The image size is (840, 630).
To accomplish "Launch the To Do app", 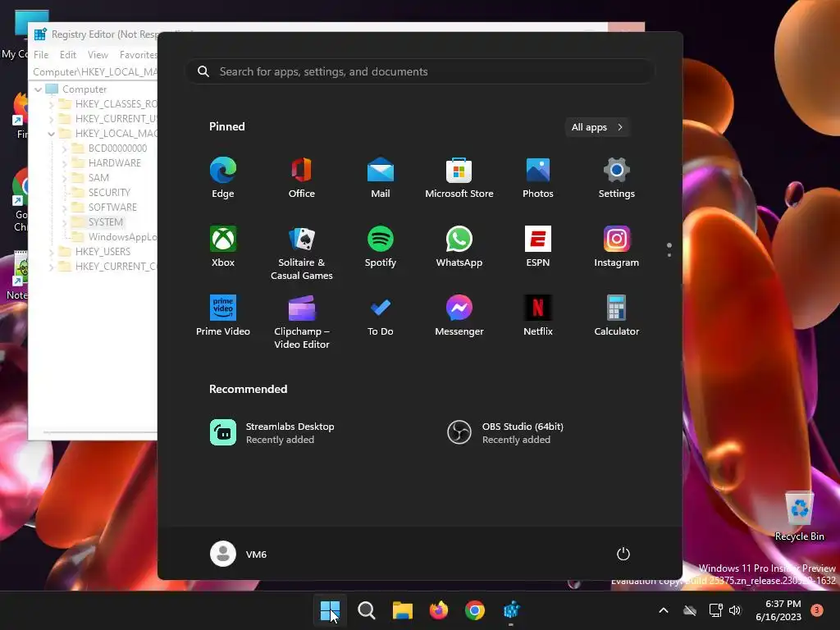I will pyautogui.click(x=381, y=316).
